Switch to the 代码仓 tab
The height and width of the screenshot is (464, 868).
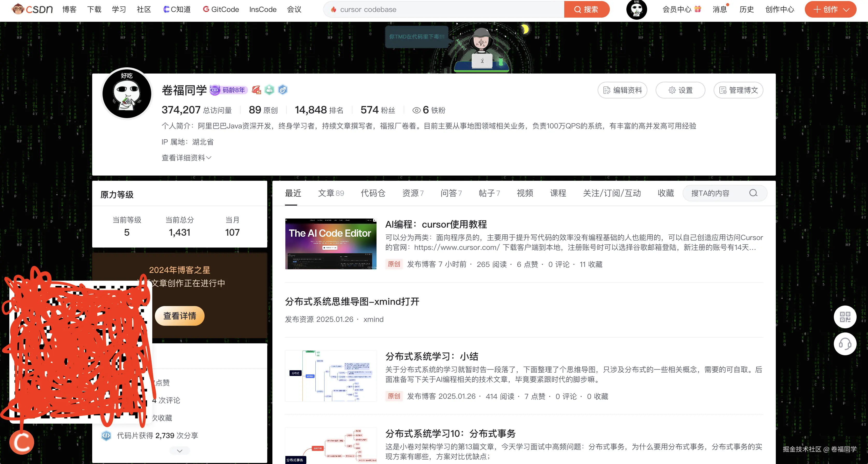(373, 193)
